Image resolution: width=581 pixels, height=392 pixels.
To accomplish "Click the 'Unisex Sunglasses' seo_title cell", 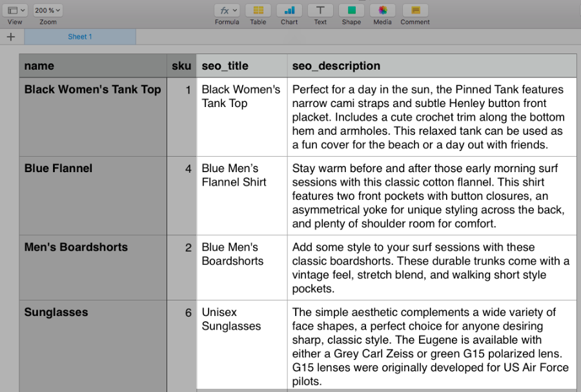I will [241, 345].
